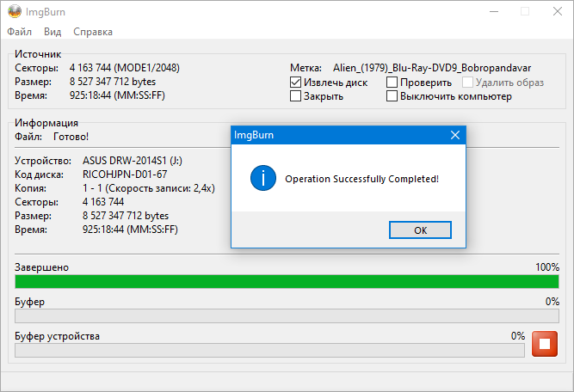Click OK in the completion dialog
This screenshot has width=574, height=392.
[420, 230]
